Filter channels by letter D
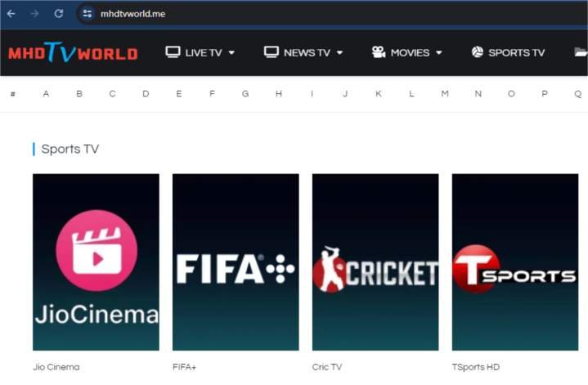This screenshot has height=385, width=588. (x=146, y=94)
